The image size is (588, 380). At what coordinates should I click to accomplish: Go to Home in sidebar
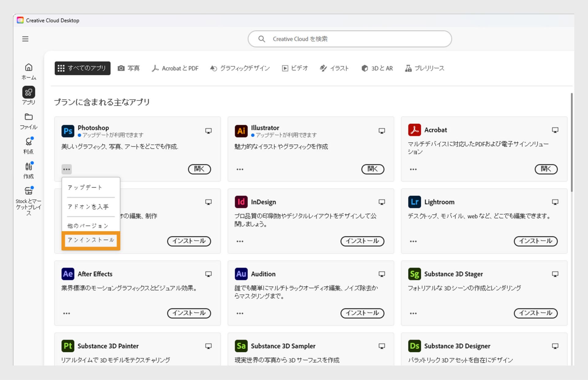click(28, 71)
